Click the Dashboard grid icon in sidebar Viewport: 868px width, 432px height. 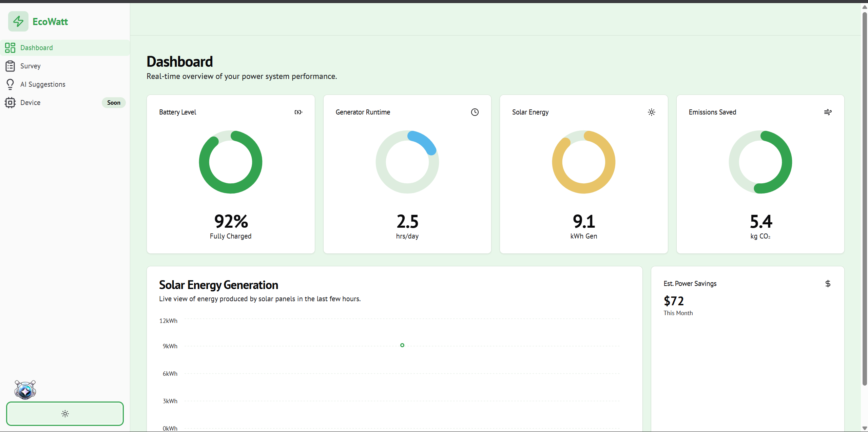[x=10, y=48]
